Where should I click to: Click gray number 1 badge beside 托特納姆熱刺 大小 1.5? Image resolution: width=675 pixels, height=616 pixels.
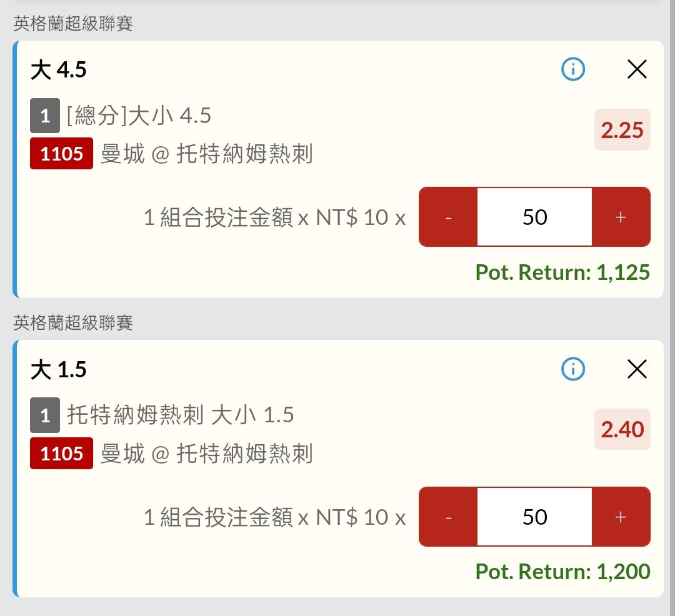tap(45, 415)
